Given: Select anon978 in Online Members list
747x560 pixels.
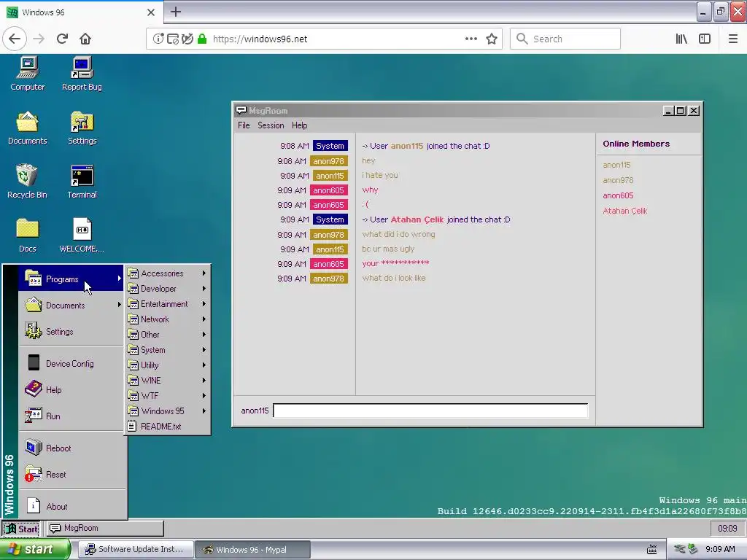Looking at the screenshot, I should click(618, 180).
